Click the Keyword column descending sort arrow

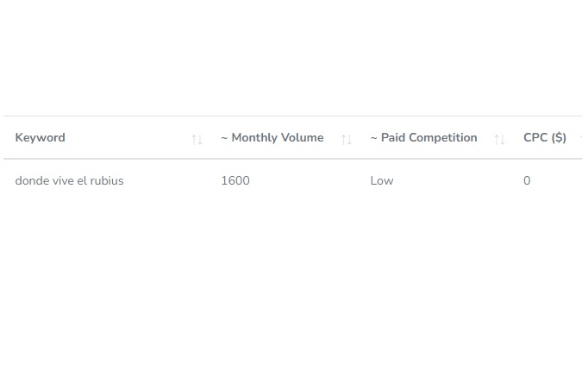[200, 139]
